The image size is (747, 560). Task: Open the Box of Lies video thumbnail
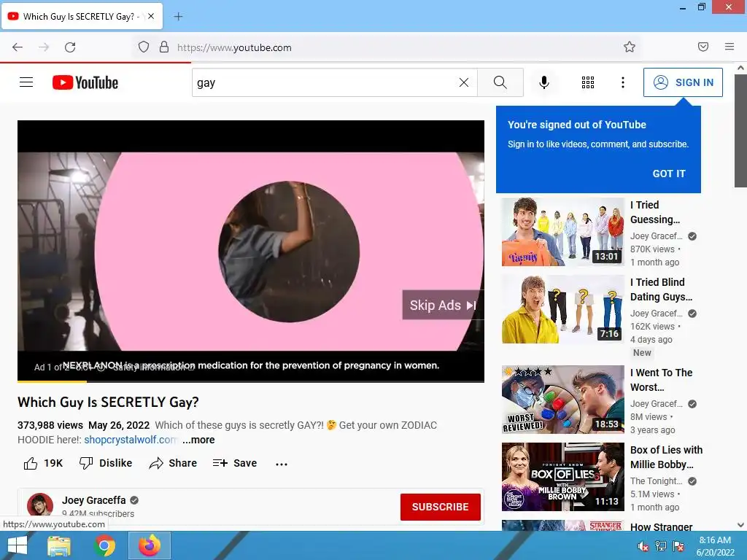click(x=562, y=477)
